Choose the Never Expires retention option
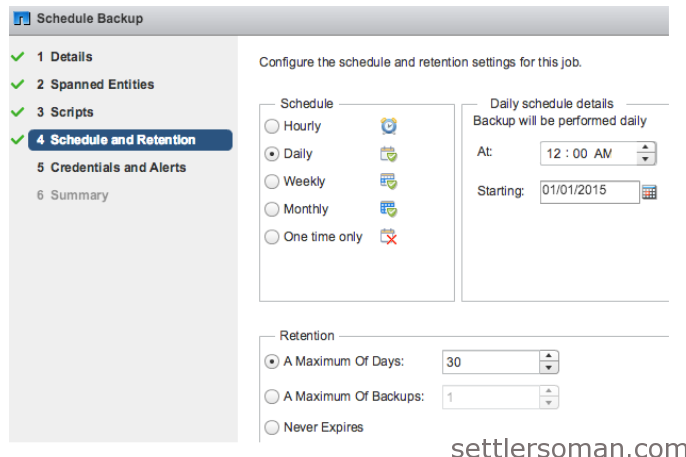Image resolution: width=686 pixels, height=457 pixels. [x=272, y=427]
